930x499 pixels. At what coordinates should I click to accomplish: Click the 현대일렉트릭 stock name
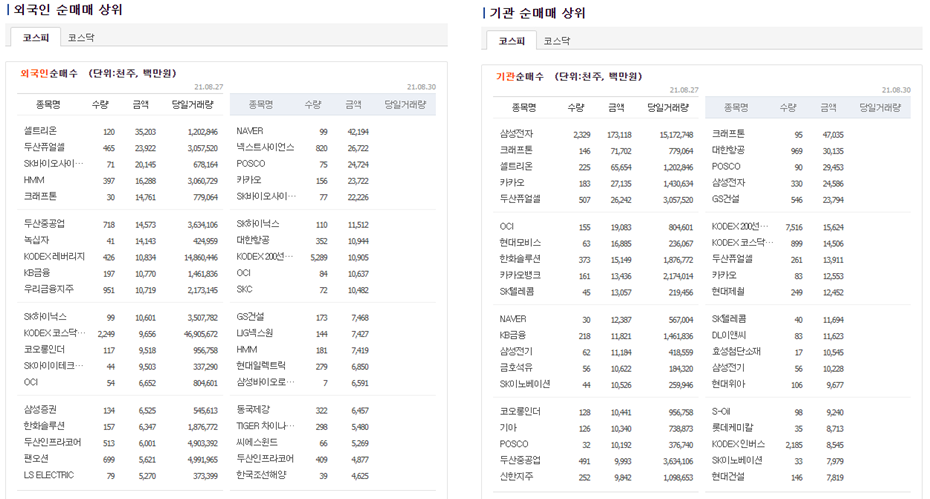(x=261, y=365)
